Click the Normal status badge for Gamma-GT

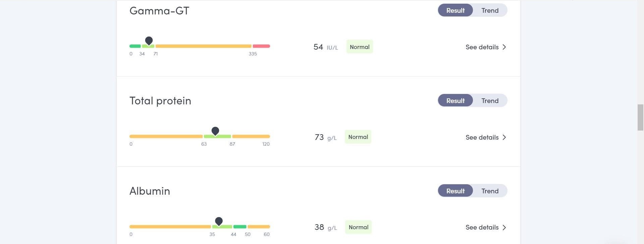359,47
